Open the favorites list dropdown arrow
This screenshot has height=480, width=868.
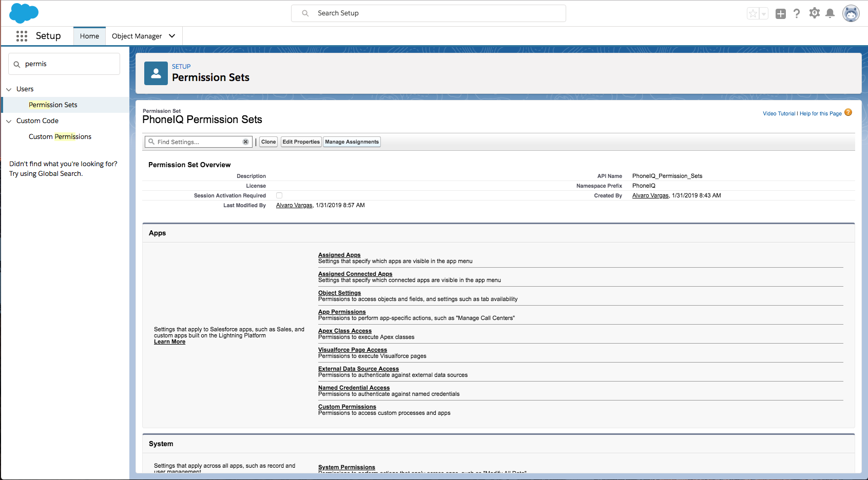click(764, 14)
